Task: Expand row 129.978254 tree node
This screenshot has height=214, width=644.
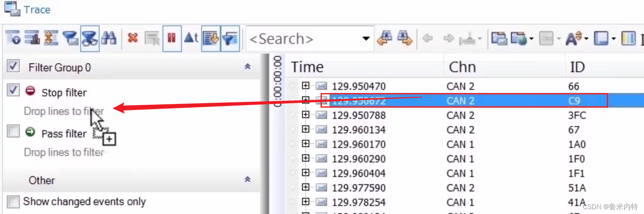Action: click(306, 202)
